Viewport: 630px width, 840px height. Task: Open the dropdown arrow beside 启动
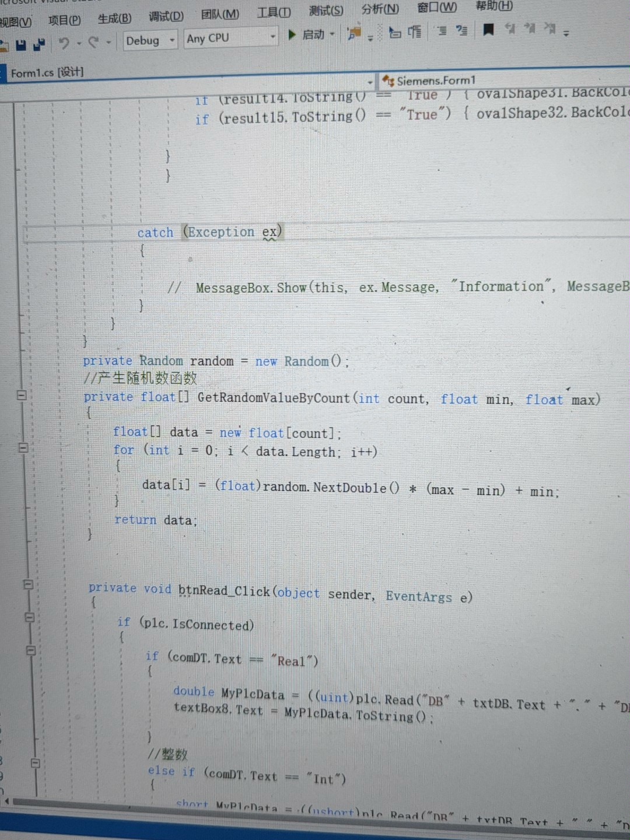332,34
